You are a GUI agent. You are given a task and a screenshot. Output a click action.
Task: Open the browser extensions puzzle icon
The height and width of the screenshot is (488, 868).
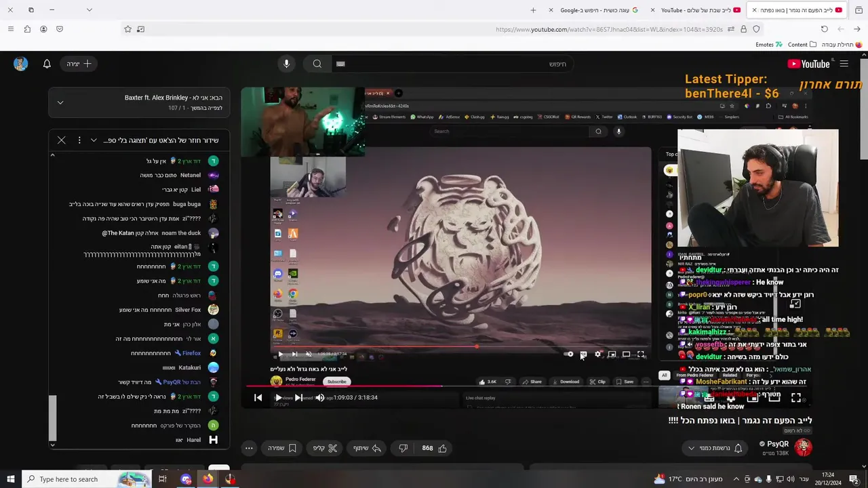coord(27,29)
